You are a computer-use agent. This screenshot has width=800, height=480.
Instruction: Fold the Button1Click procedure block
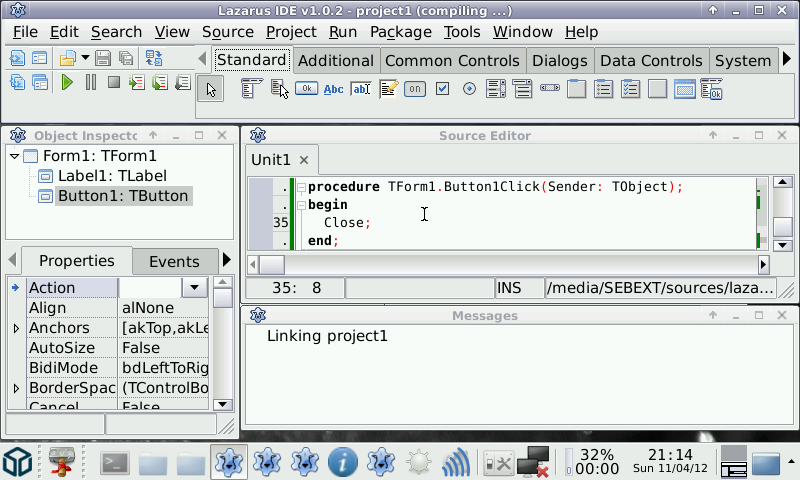302,187
